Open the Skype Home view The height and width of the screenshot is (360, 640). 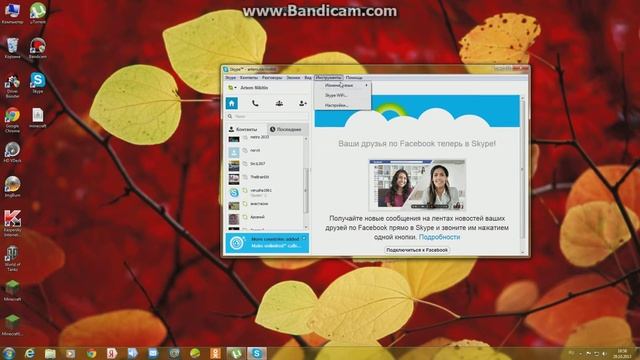click(232, 103)
